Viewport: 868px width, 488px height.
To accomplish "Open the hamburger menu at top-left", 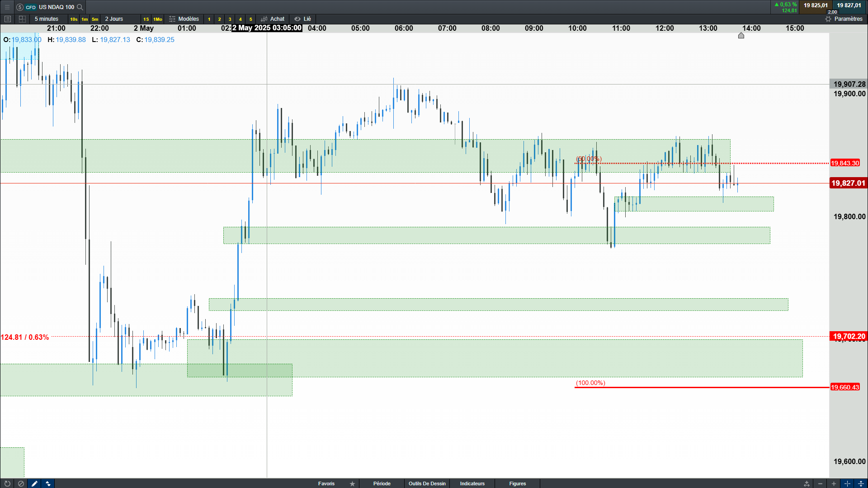I will (7, 7).
